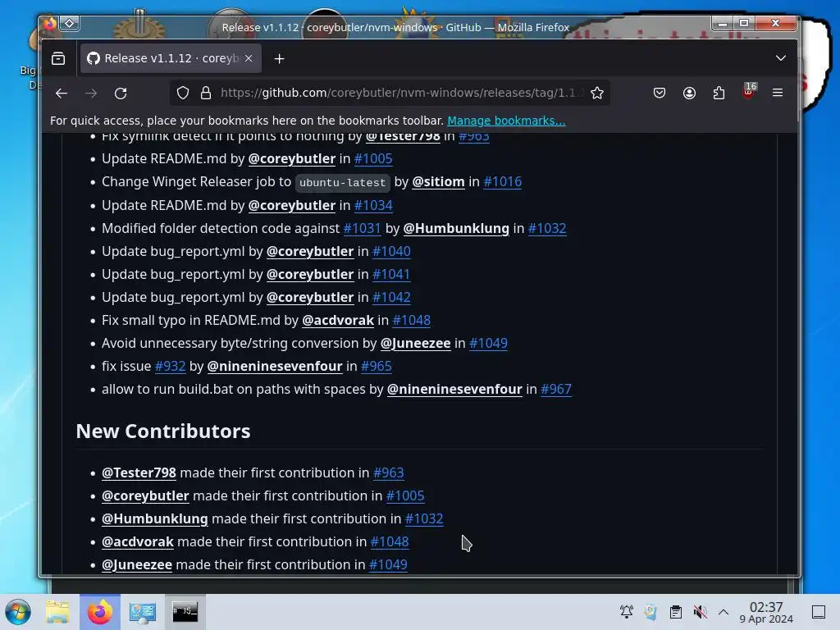This screenshot has width=840, height=630.
Task: Open a new tab with plus button
Action: (279, 58)
